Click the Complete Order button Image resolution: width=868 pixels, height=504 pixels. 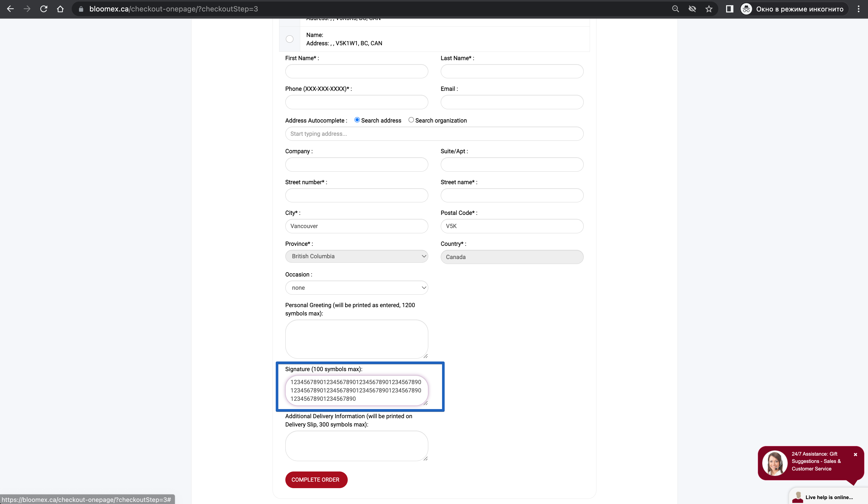316,480
